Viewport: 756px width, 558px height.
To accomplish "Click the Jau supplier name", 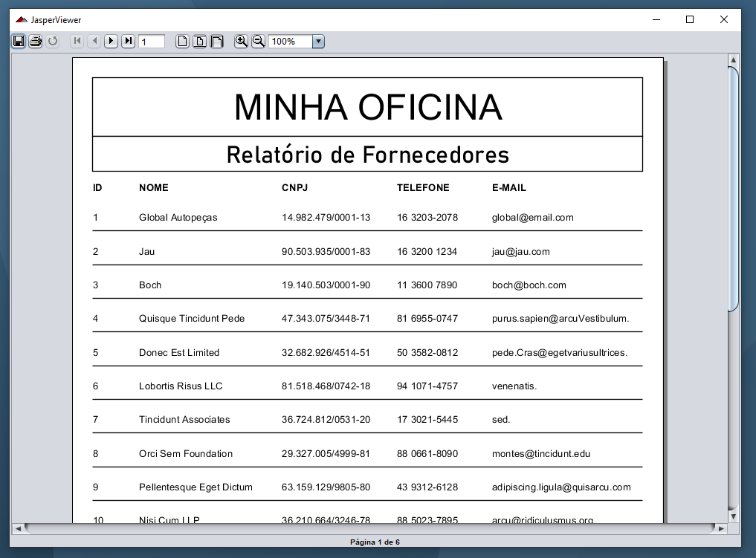I will click(146, 252).
